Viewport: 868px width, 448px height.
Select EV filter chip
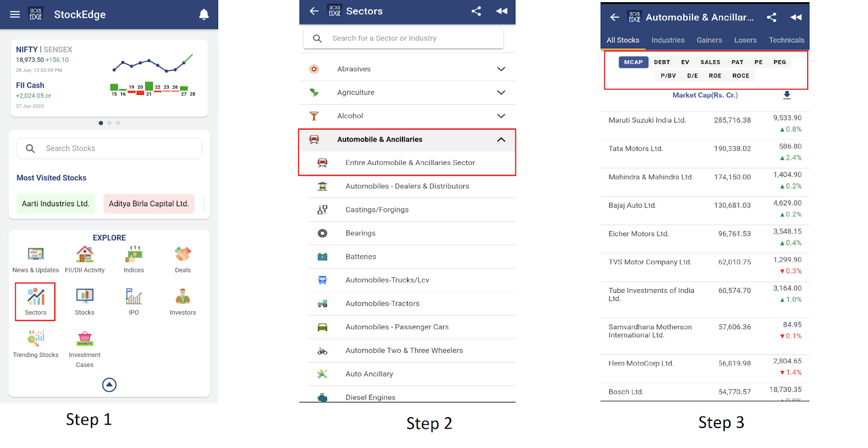[685, 62]
